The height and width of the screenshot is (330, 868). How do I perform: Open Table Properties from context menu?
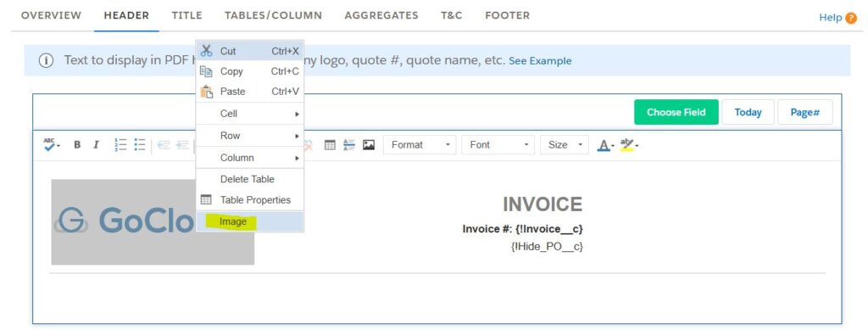click(250, 200)
